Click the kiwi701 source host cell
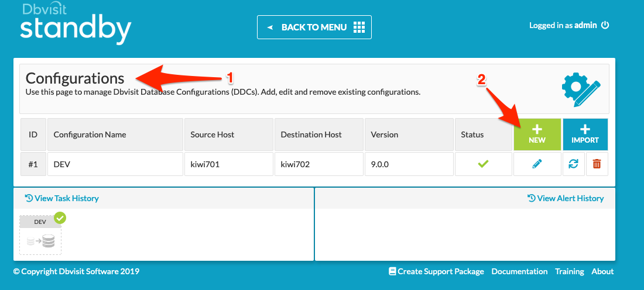This screenshot has height=290, width=644. click(229, 164)
